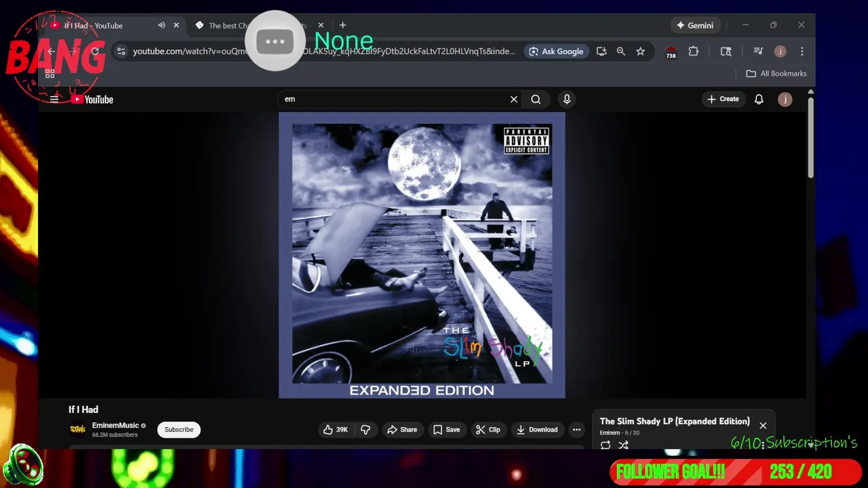Image resolution: width=868 pixels, height=488 pixels.
Task: Click '66.2M subscribers' text
Action: pos(115,435)
